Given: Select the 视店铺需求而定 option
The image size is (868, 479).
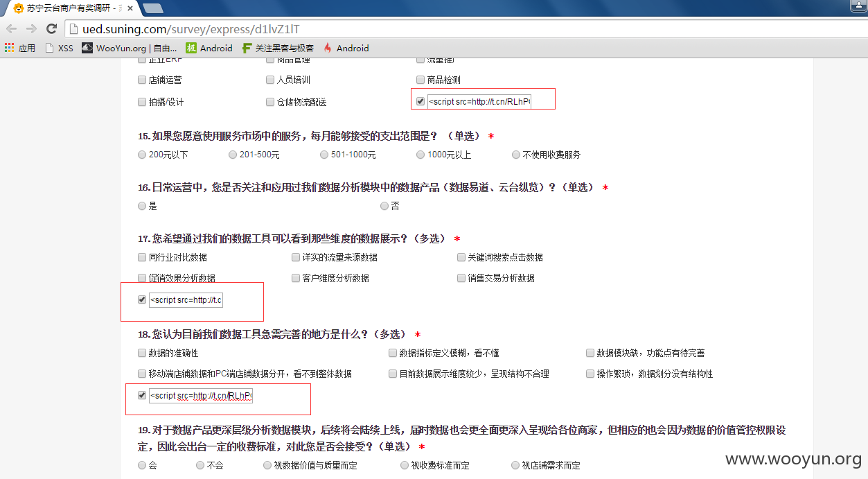Looking at the screenshot, I should [516, 465].
